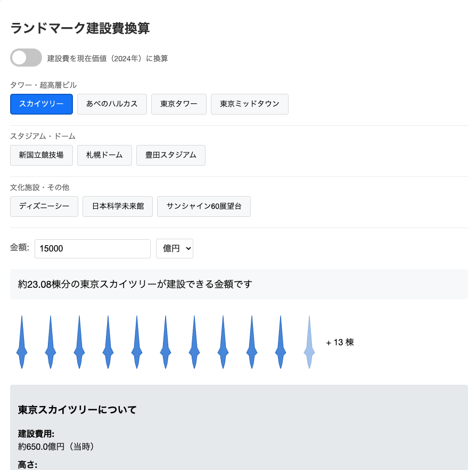Click the 文化施設・その他 category label
The width and height of the screenshot is (476, 470).
pyautogui.click(x=40, y=188)
